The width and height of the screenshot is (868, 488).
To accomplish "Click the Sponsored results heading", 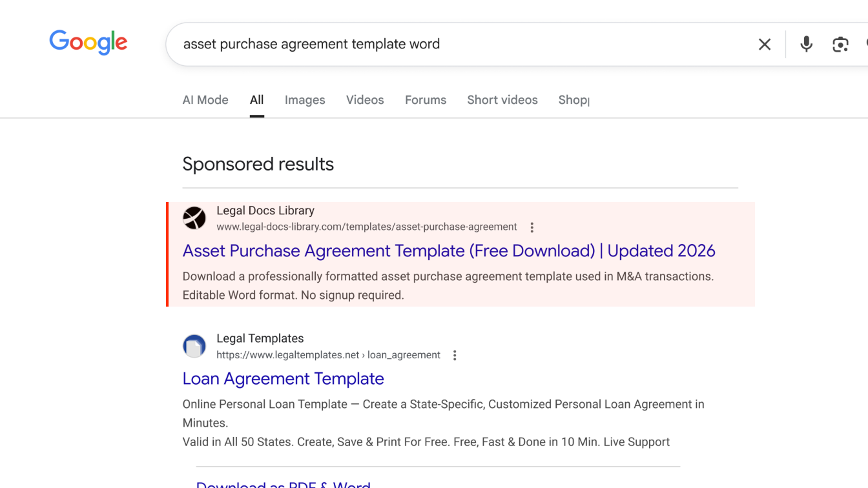I will click(258, 164).
